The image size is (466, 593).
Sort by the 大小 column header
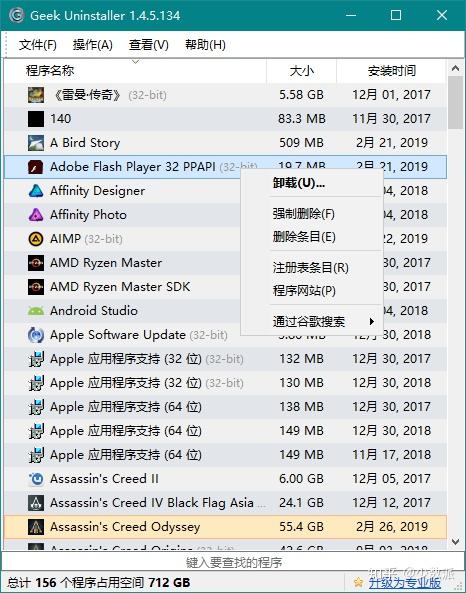coord(301,71)
